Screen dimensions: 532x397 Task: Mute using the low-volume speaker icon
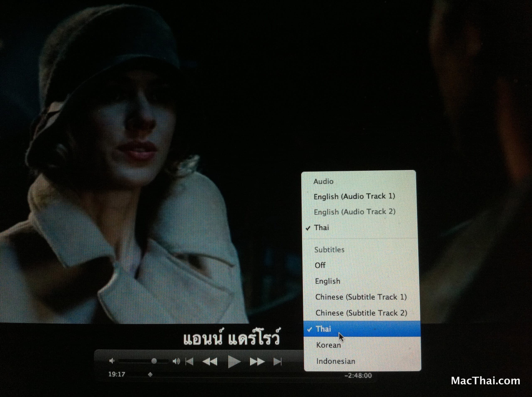112,361
